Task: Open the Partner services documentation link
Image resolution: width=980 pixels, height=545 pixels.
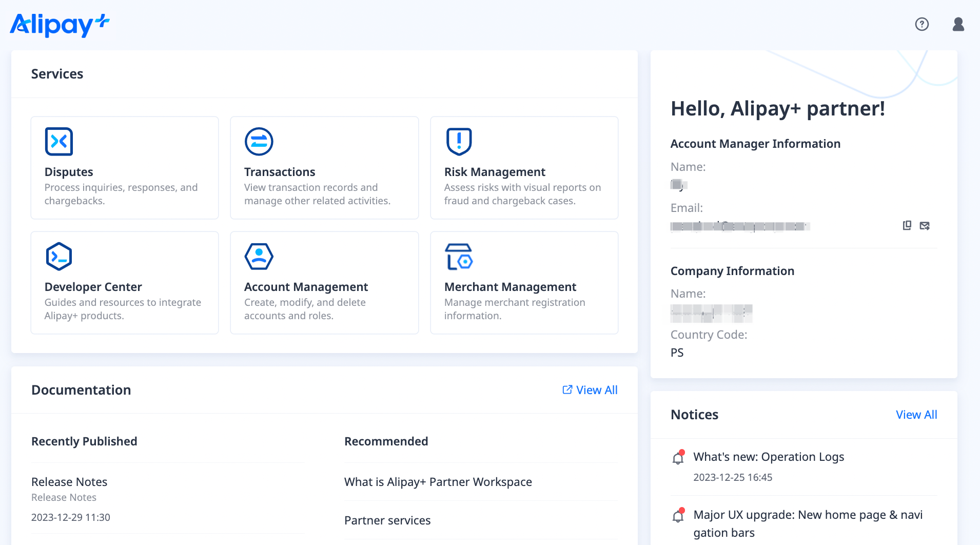Action: click(387, 520)
